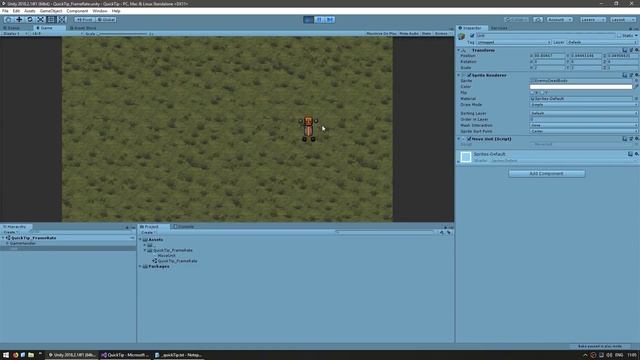The height and width of the screenshot is (360, 640).
Task: Collapse the Assets folder in Project
Action: click(140, 240)
